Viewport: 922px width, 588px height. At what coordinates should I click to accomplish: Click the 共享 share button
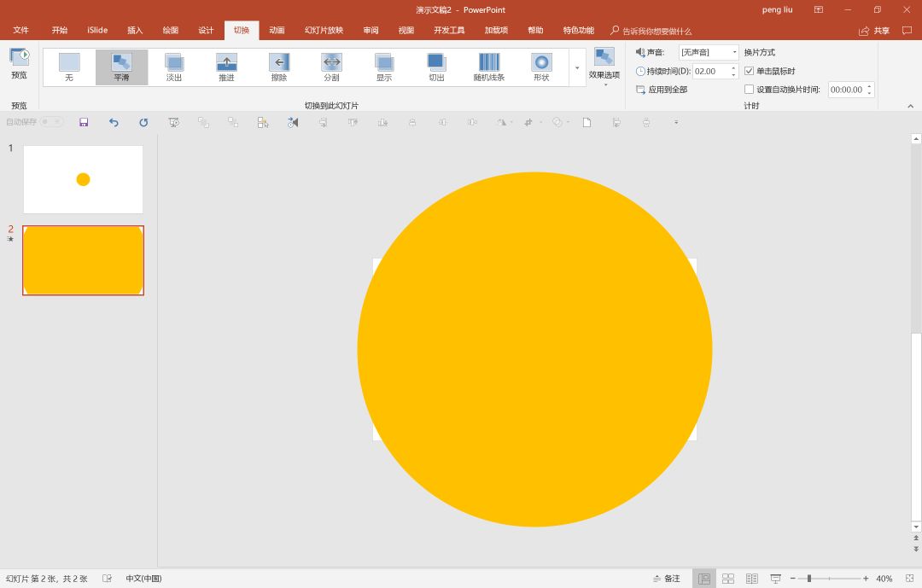pyautogui.click(x=874, y=31)
